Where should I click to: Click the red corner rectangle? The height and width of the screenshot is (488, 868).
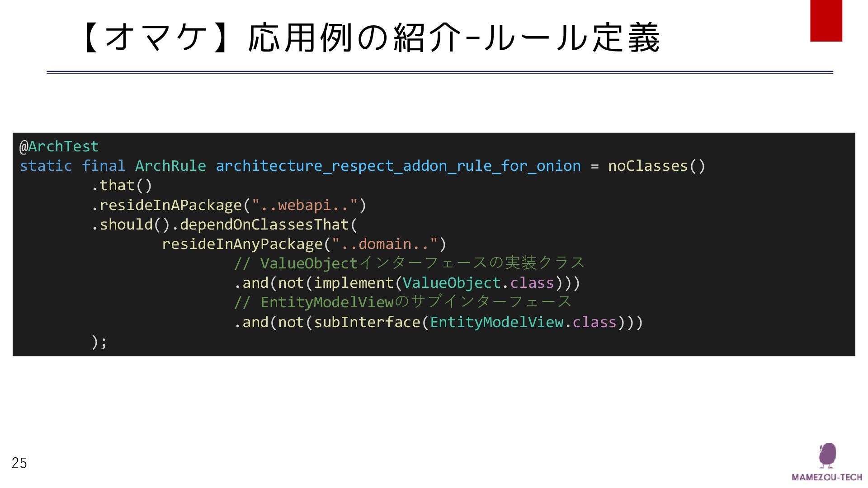[826, 21]
